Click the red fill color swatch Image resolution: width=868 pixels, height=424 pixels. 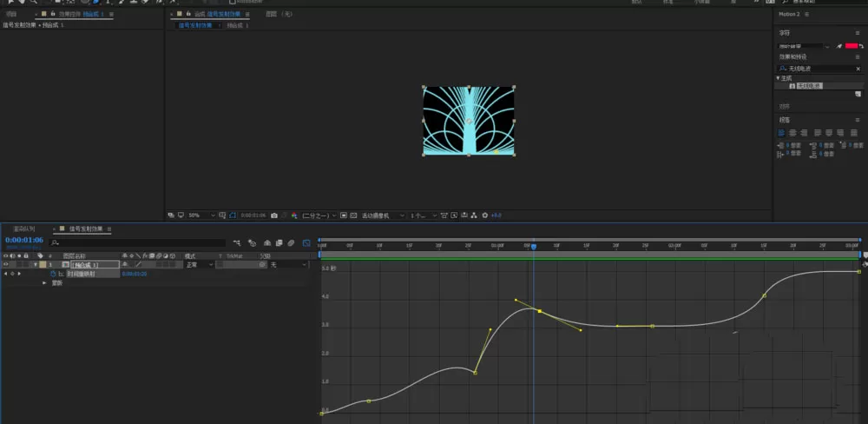click(852, 46)
